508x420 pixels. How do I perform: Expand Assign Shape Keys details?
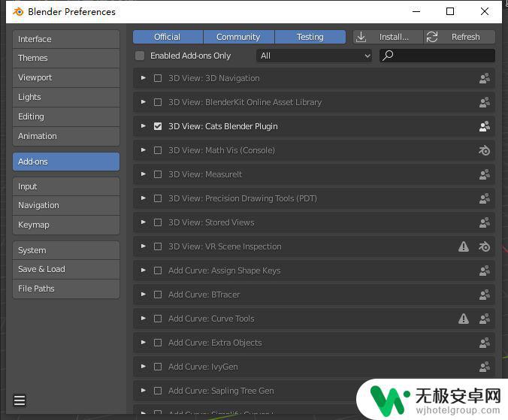[144, 270]
